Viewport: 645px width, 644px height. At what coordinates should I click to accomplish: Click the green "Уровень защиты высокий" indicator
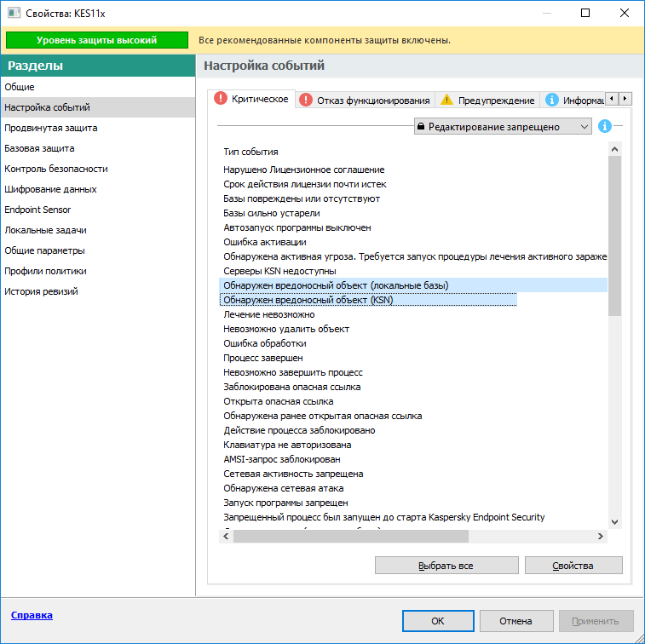[x=97, y=40]
